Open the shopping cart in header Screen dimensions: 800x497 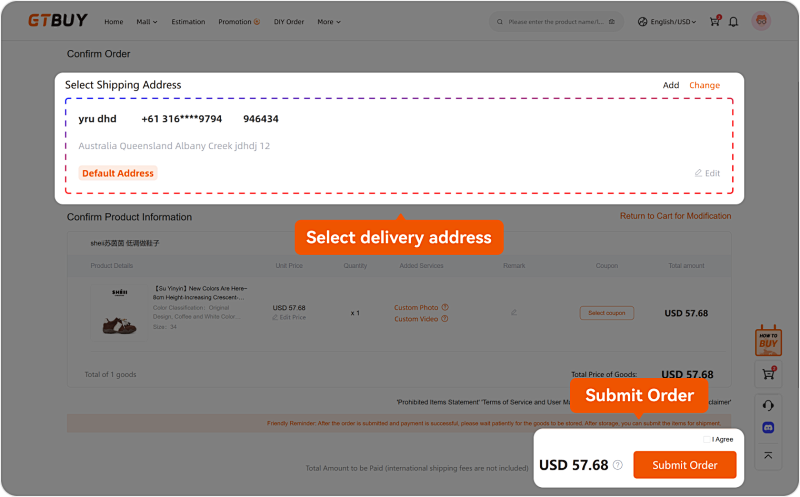[x=715, y=21]
